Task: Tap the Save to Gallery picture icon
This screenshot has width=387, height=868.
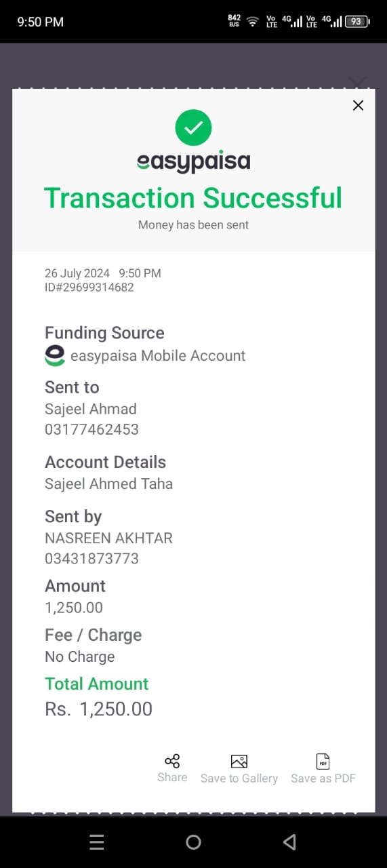Action: click(x=239, y=761)
